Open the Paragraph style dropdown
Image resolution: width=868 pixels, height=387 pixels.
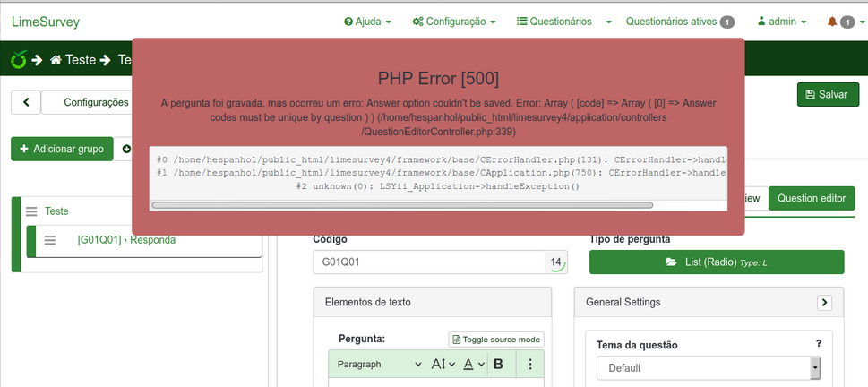coord(379,364)
